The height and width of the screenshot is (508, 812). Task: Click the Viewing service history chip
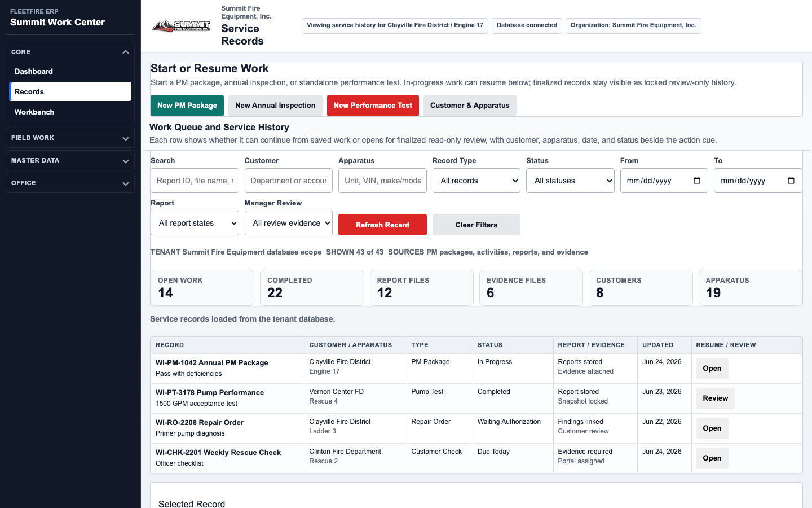coord(395,25)
